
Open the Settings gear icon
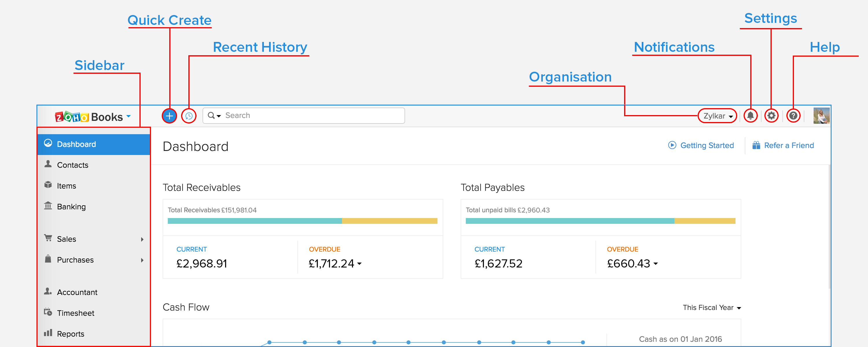(x=771, y=116)
